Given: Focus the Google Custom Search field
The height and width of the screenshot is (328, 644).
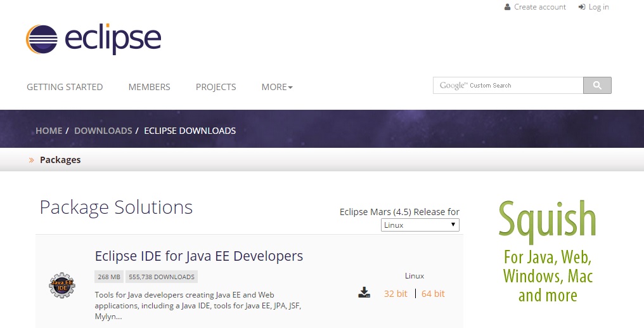Looking at the screenshot, I should click(x=508, y=86).
